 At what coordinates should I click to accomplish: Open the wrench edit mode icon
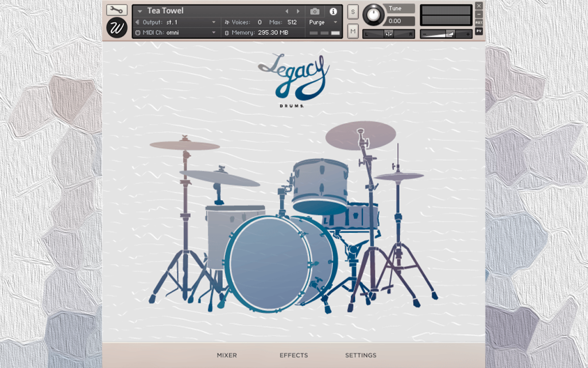point(117,10)
